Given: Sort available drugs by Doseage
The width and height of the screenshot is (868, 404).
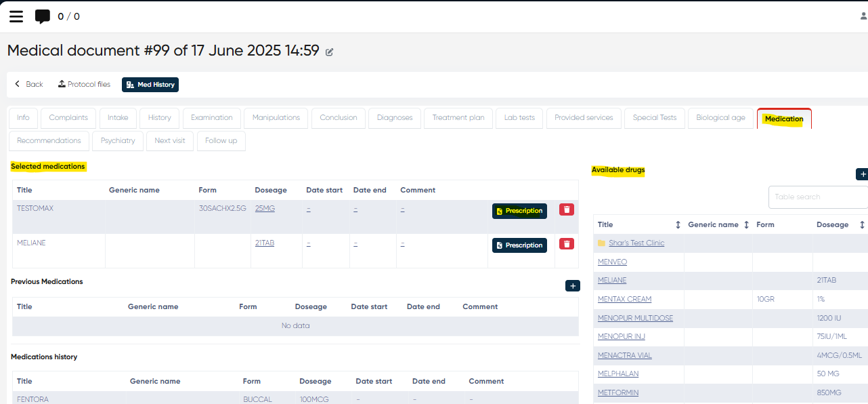Looking at the screenshot, I should [x=862, y=225].
